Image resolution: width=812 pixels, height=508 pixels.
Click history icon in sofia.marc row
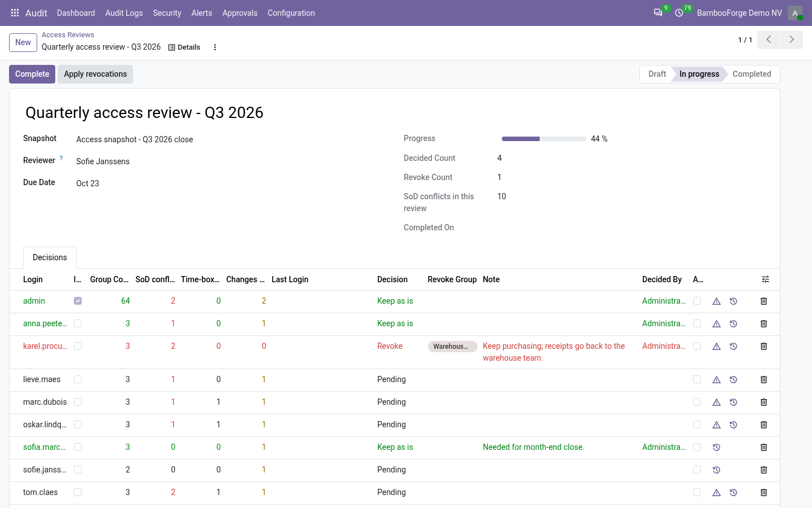coord(717,448)
